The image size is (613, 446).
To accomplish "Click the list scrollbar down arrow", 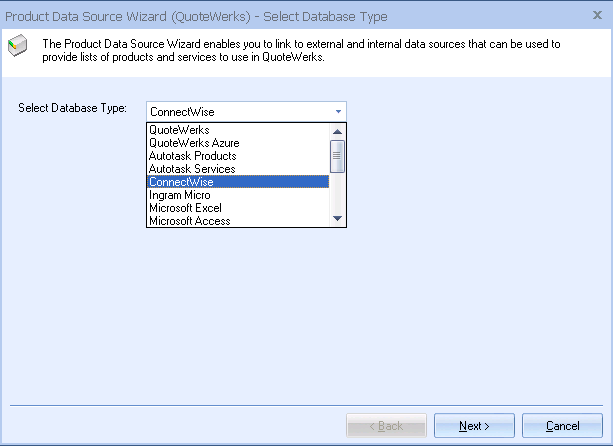I will pyautogui.click(x=338, y=219).
